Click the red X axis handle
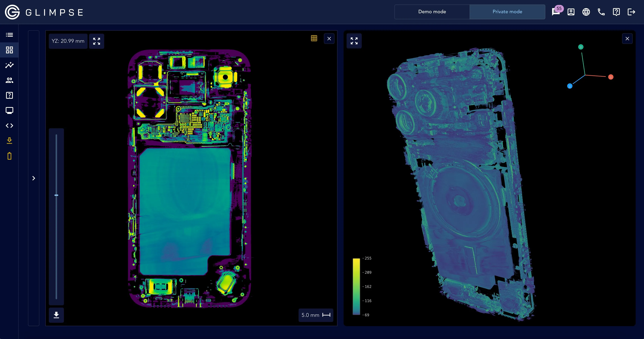644x339 pixels. tap(611, 77)
